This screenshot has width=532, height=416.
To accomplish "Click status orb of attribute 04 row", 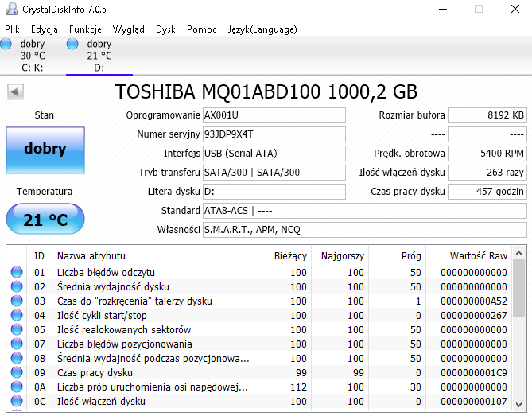I will pos(17,315).
